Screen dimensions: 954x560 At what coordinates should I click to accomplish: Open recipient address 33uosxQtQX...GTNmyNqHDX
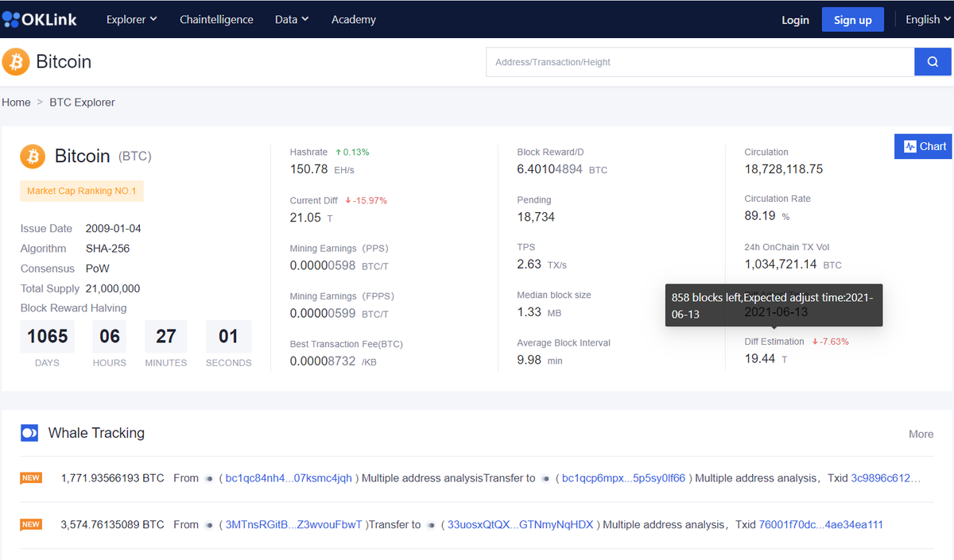tap(521, 524)
